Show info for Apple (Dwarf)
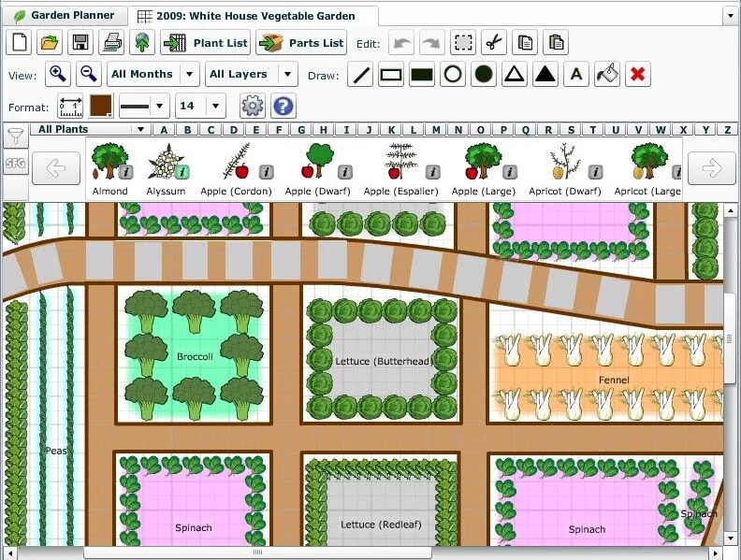 coord(345,172)
